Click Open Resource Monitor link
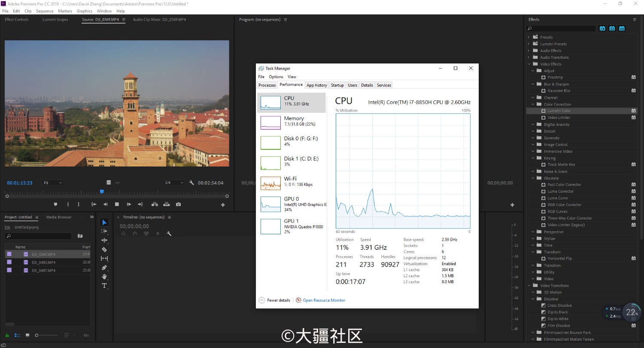The image size is (644, 348). (x=324, y=300)
